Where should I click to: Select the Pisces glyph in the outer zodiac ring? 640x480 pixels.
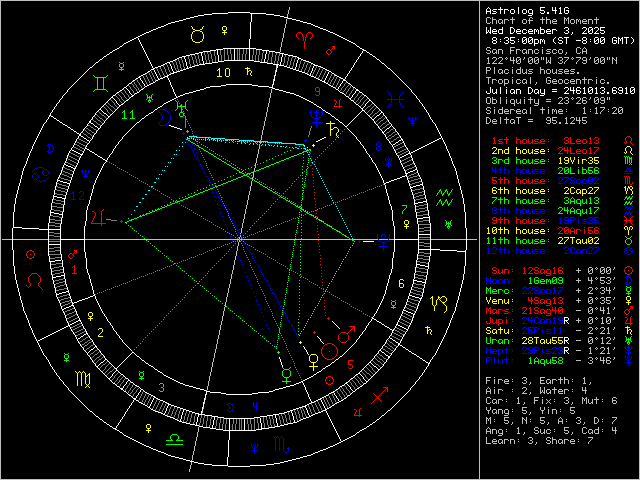pyautogui.click(x=395, y=100)
